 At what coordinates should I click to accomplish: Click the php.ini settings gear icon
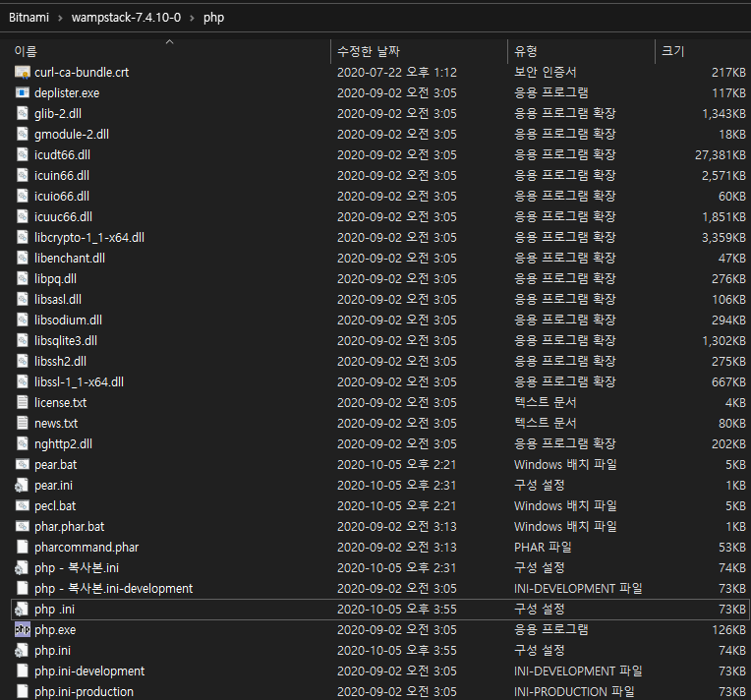point(23,650)
